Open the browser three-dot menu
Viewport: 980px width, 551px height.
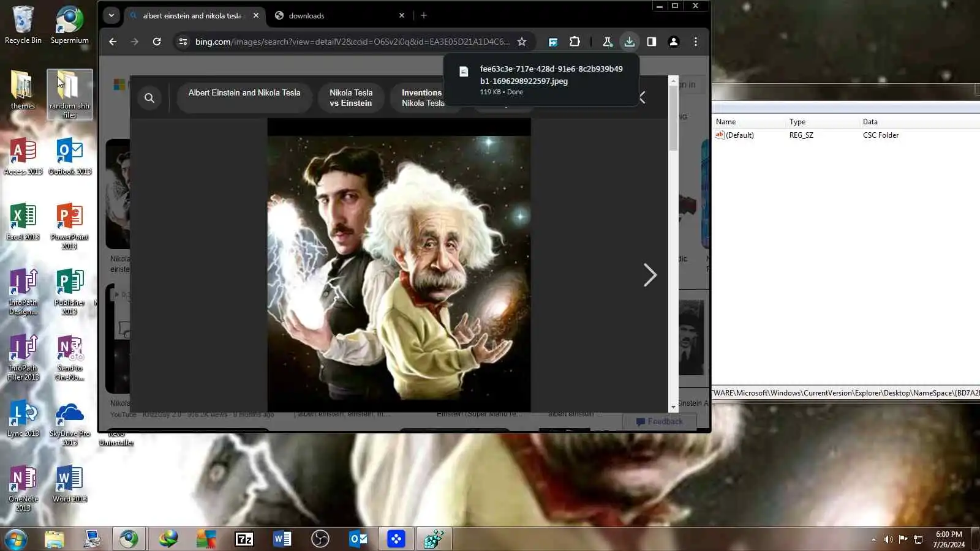(x=695, y=42)
